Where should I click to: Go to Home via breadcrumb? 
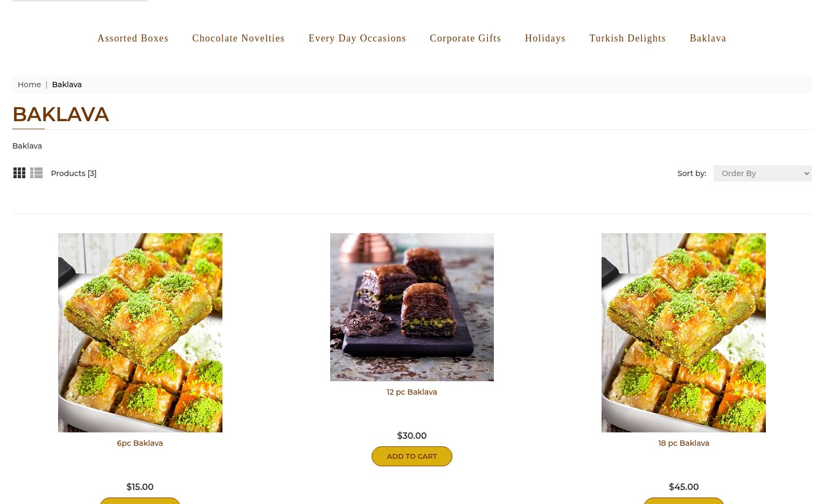click(29, 85)
